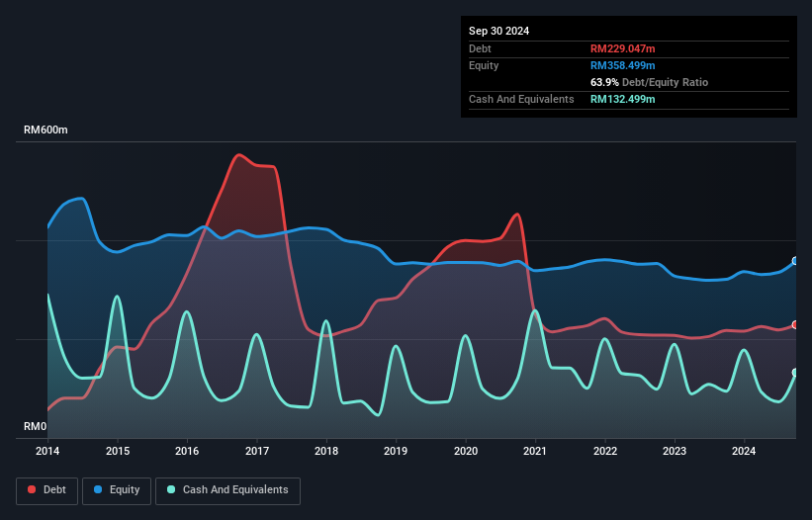812x520 pixels.
Task: Click the 2015 x-axis label
Action: (118, 451)
